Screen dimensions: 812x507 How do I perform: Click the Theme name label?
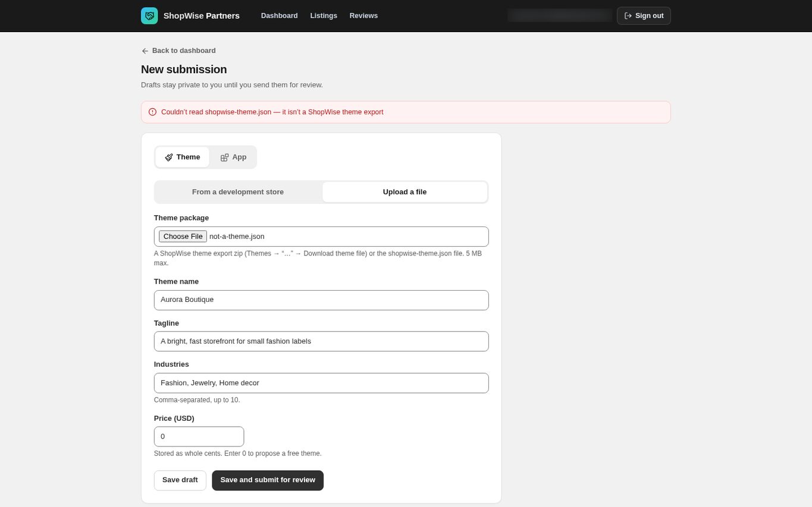point(176,282)
